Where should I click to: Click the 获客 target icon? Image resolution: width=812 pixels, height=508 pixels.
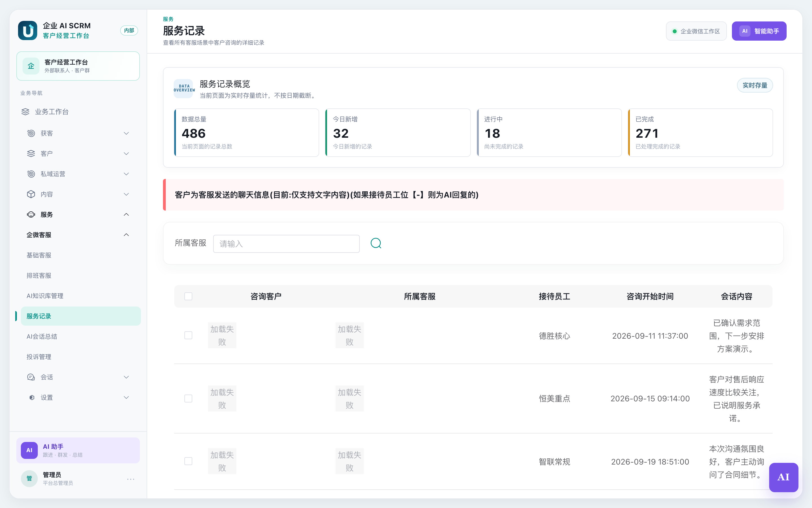[x=31, y=133]
